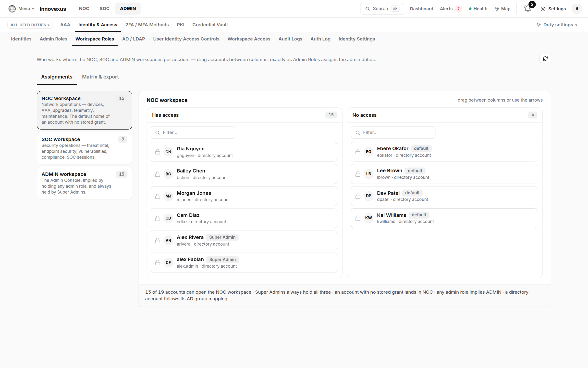This screenshot has height=368, width=588.
Task: Open the PKI section
Action: click(x=181, y=25)
